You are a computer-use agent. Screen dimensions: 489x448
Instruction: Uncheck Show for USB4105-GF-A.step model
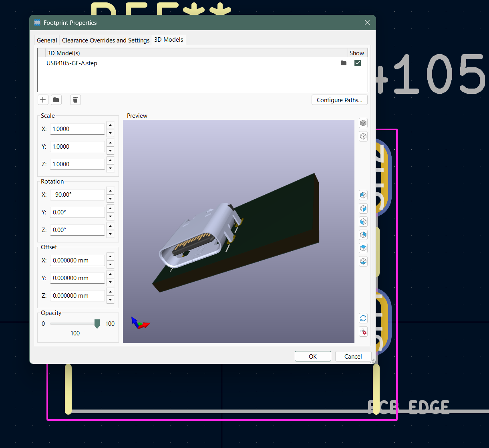pos(358,63)
